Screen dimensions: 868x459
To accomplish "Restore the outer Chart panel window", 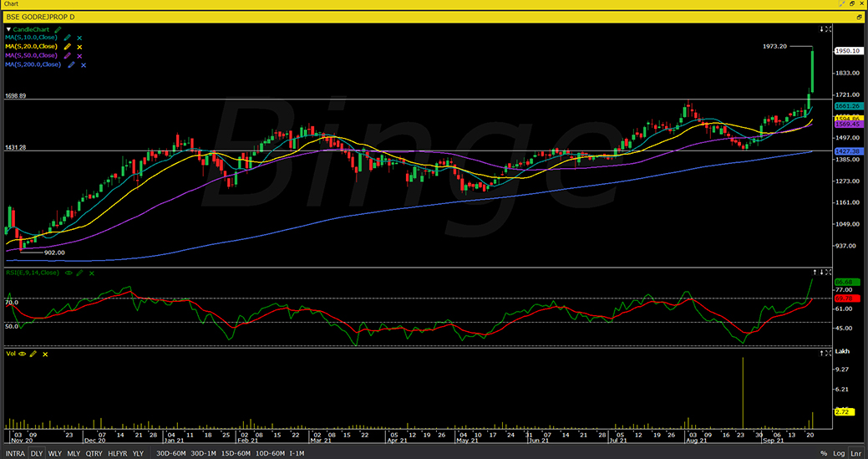I will coord(852,3).
